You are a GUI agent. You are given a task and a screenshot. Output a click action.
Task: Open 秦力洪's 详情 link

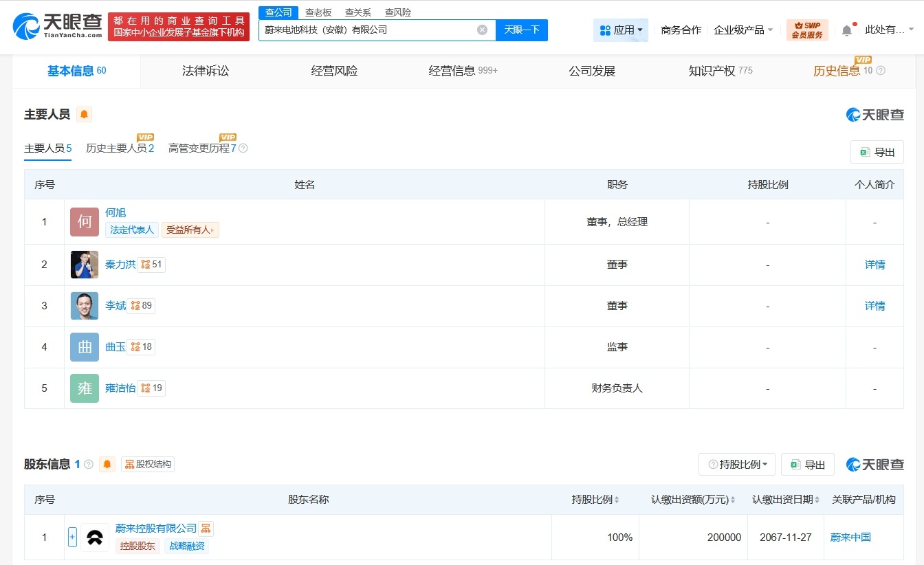click(874, 264)
